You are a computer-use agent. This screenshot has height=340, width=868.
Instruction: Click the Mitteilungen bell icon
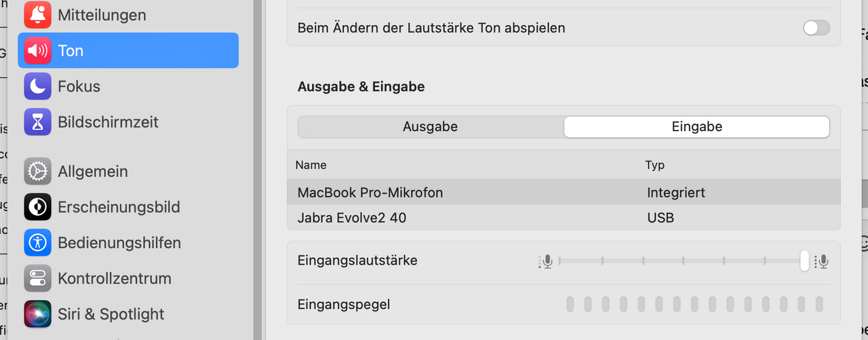37,14
